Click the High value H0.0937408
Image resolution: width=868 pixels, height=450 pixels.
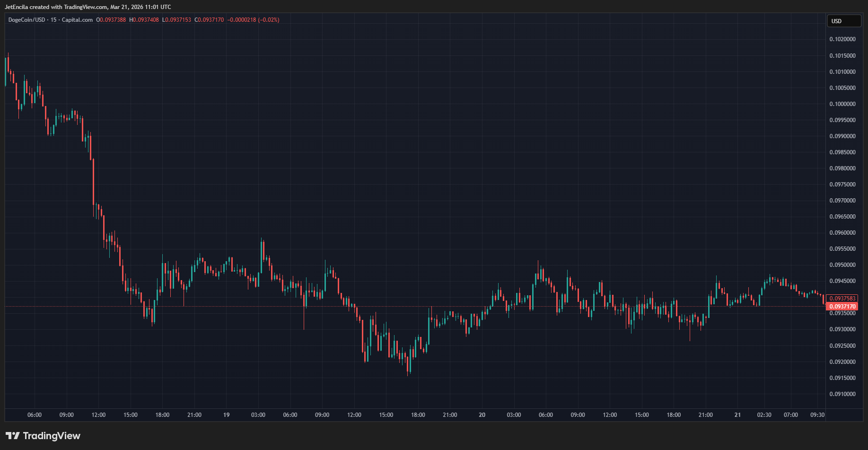tap(144, 20)
